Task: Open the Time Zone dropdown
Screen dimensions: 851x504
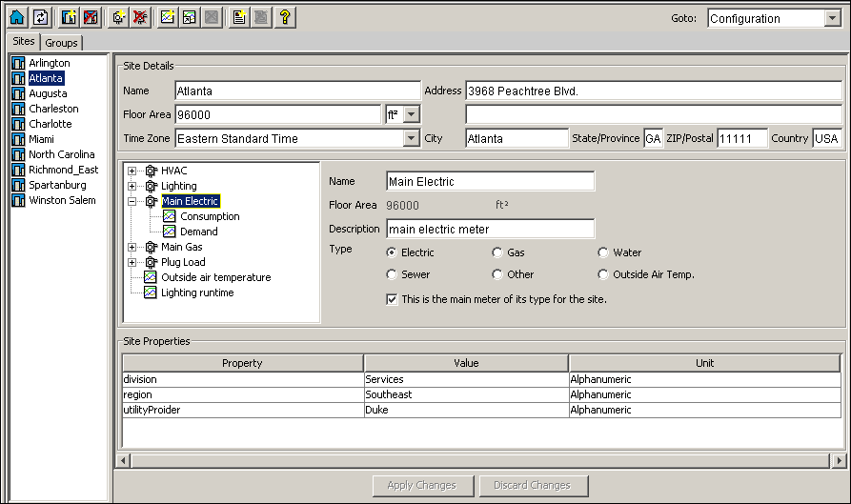Action: pyautogui.click(x=411, y=139)
